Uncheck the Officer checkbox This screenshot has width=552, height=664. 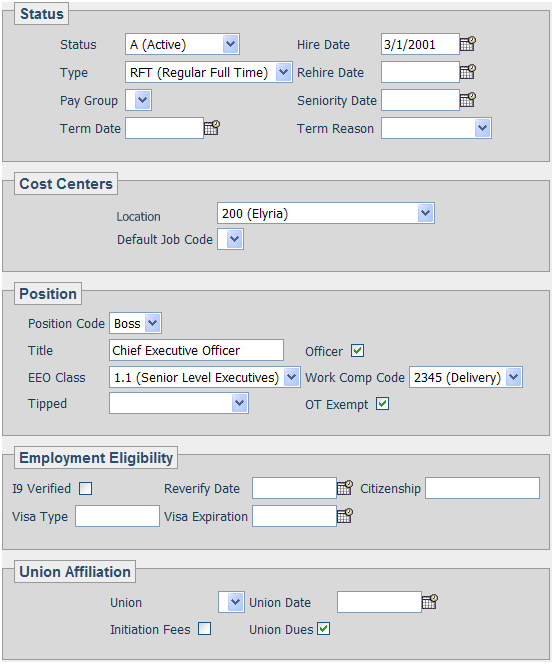click(357, 351)
